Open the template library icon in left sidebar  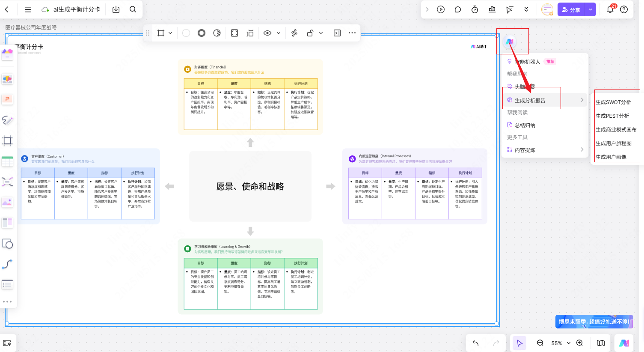coord(7,54)
